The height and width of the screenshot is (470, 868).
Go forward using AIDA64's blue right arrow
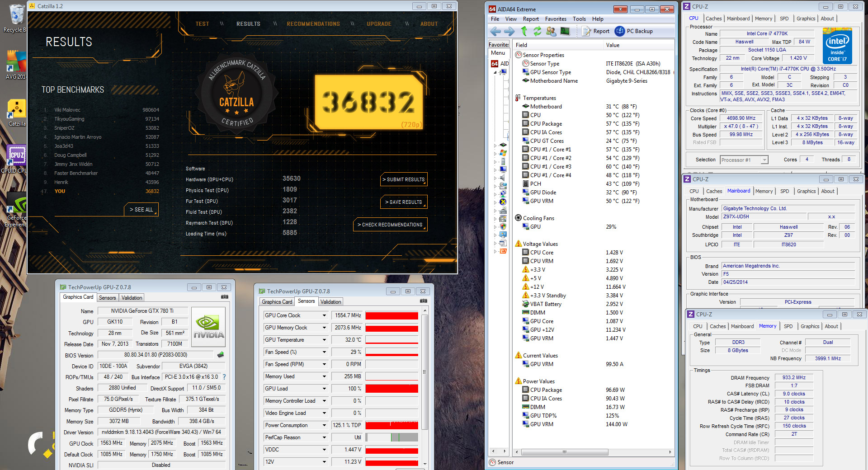point(509,31)
